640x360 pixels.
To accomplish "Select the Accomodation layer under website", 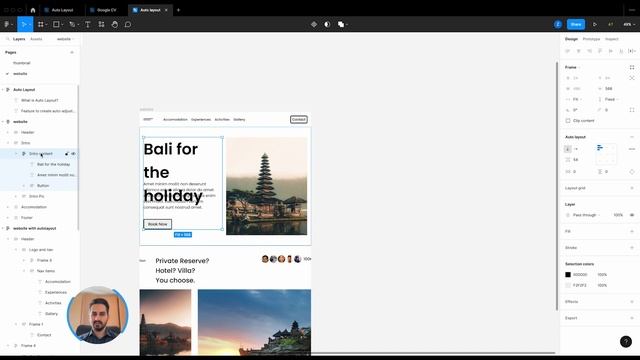I will (x=34, y=207).
